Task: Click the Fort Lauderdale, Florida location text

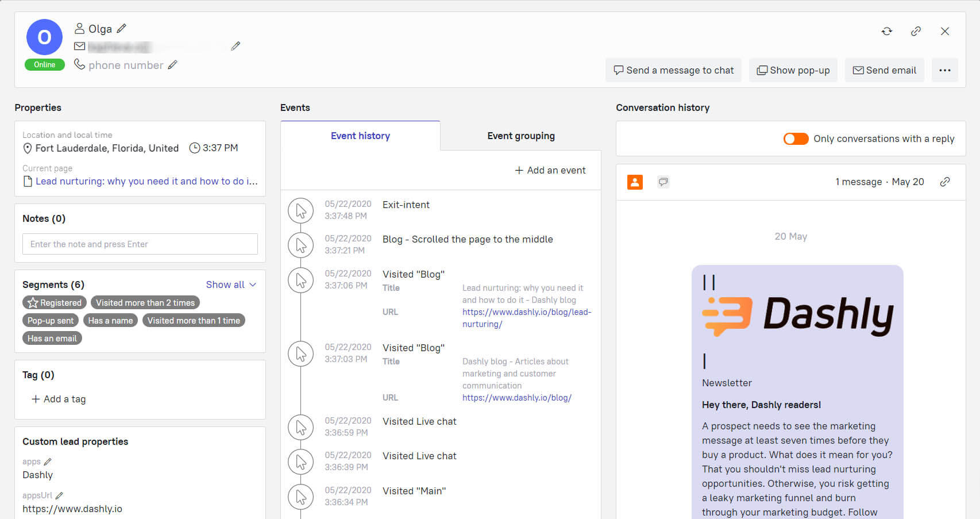Action: click(x=107, y=148)
